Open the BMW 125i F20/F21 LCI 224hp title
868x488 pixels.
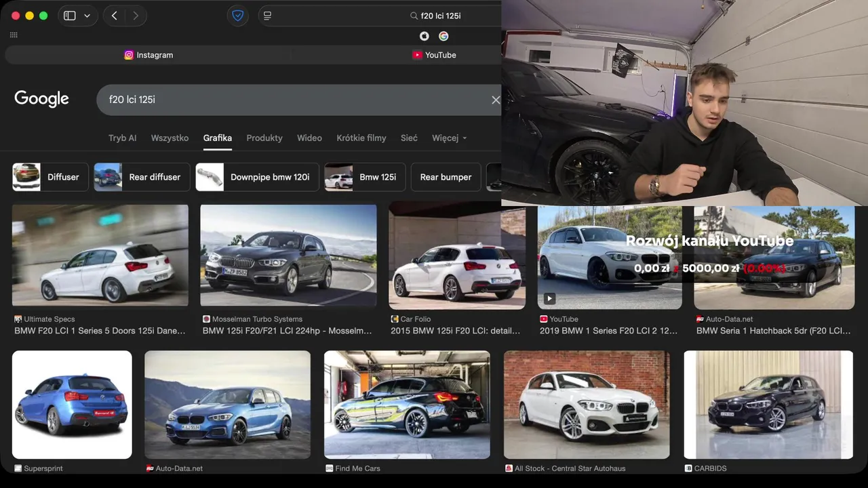click(x=288, y=331)
